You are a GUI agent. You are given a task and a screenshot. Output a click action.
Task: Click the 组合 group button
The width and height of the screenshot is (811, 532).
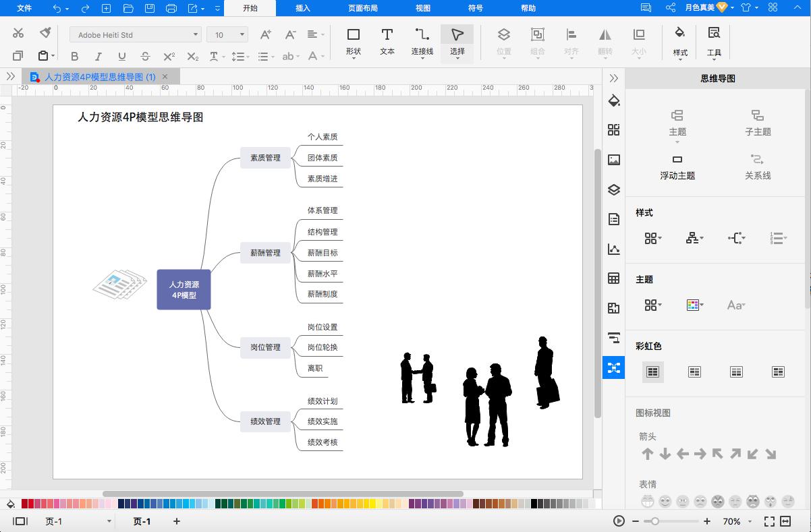536,42
